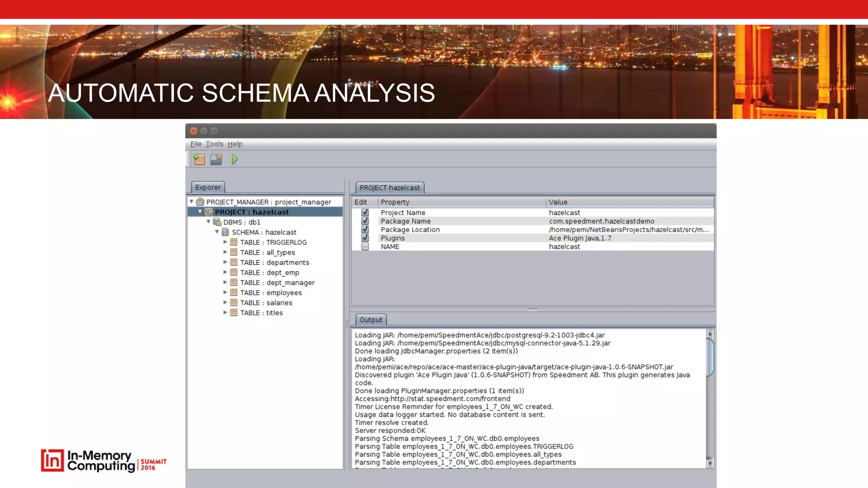Open the Tools menu
Viewport: 868px width, 488px height.
pos(214,144)
